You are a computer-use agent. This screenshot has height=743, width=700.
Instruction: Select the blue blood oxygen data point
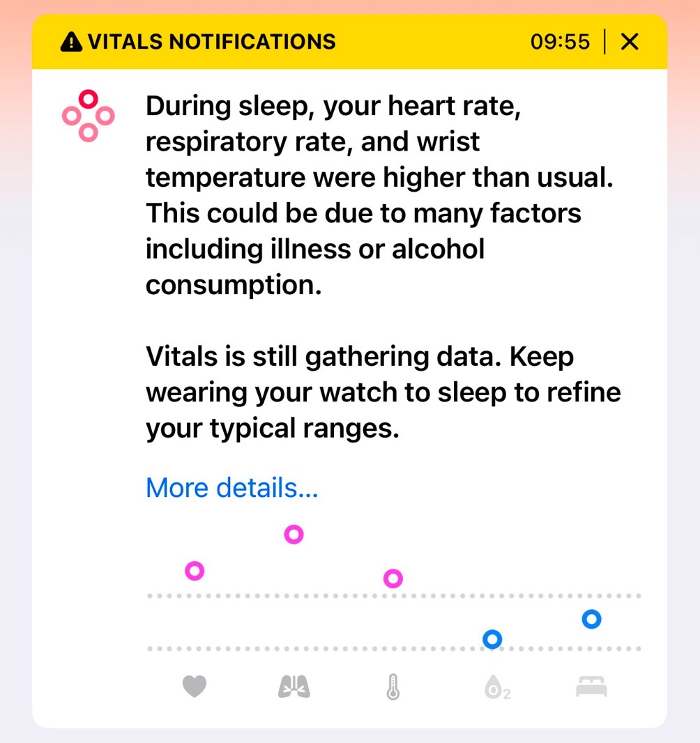[x=492, y=639]
